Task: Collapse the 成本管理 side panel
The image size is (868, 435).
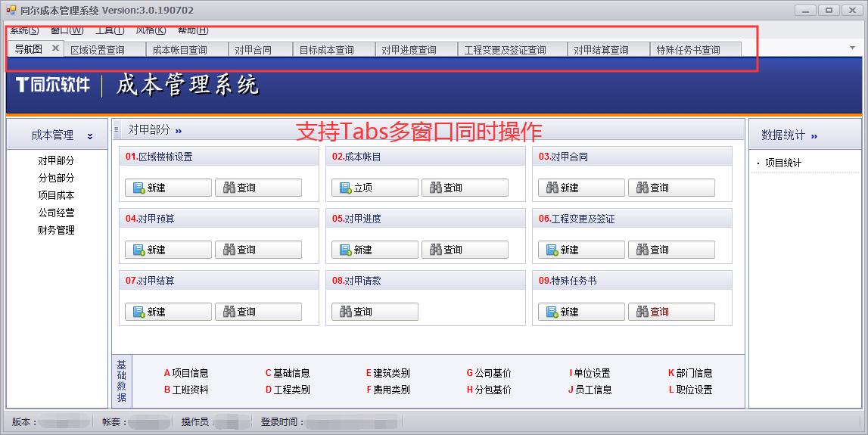Action: click(90, 136)
